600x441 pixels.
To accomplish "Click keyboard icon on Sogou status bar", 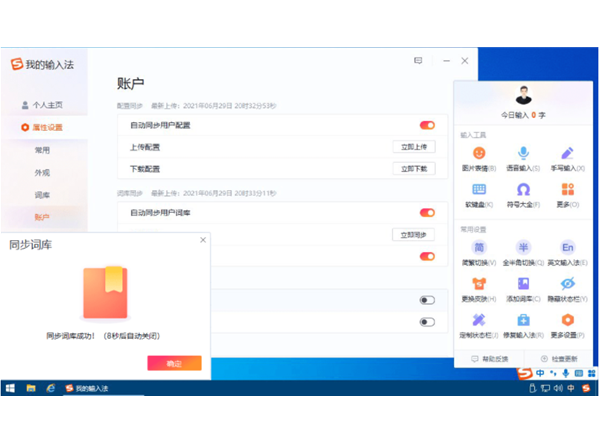I will click(x=579, y=373).
